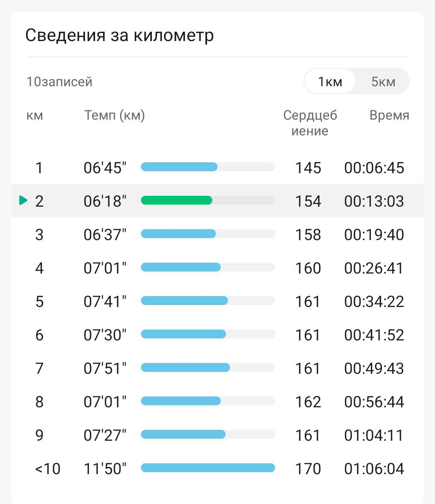
Task: Click the Сердцебиение column header
Action: (310, 123)
